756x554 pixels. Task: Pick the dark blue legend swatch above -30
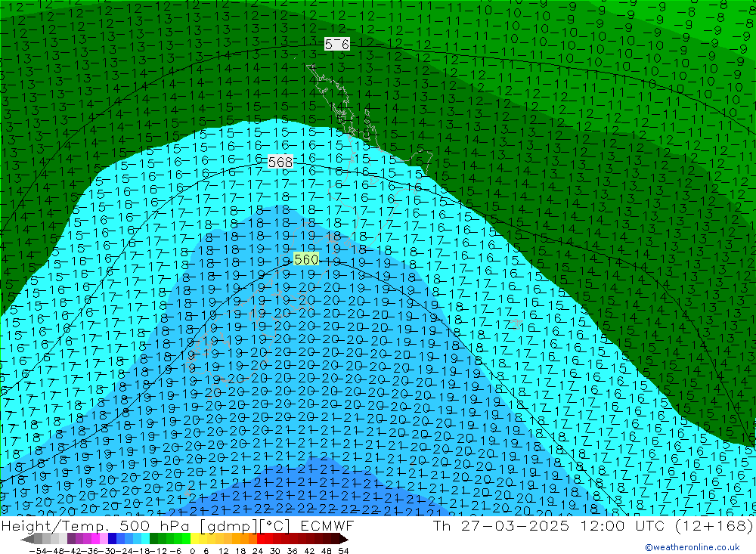[x=112, y=539]
